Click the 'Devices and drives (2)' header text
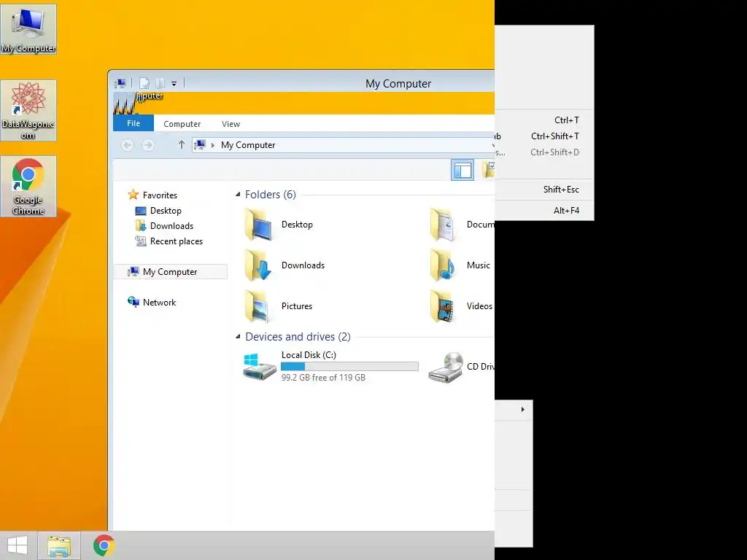747x560 pixels. click(x=298, y=337)
